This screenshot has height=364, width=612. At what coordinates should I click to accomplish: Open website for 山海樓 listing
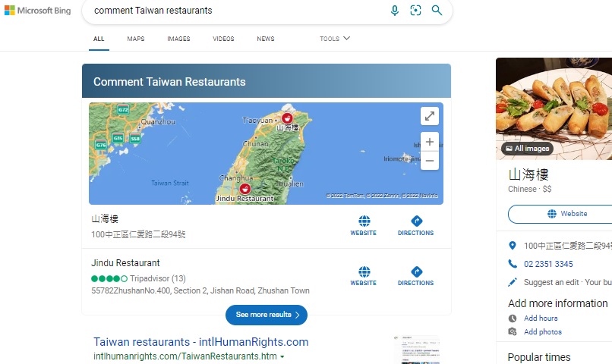364,226
